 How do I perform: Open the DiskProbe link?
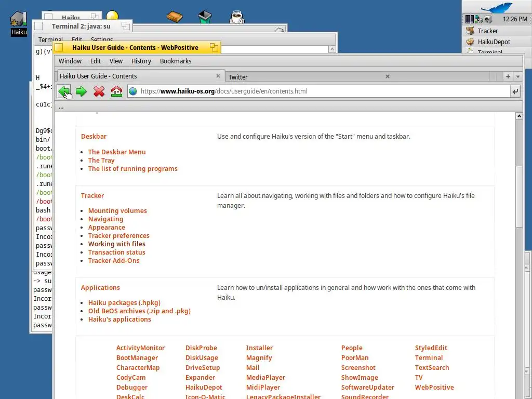point(201,348)
